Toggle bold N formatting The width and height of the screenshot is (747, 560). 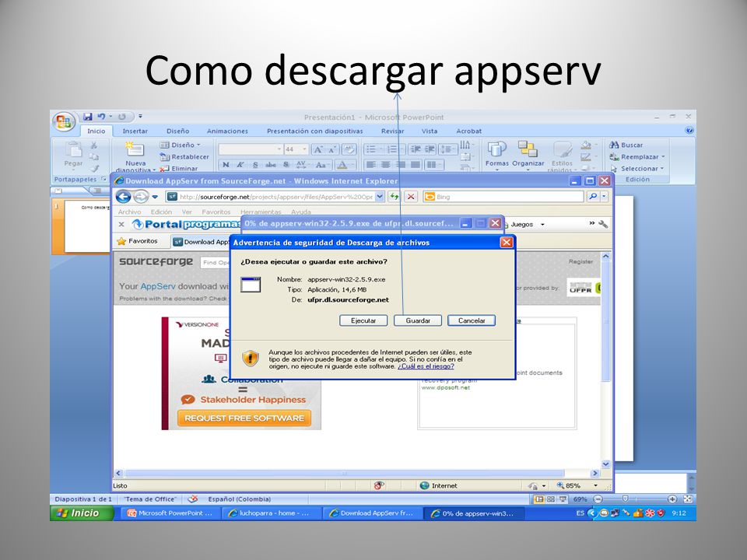226,165
